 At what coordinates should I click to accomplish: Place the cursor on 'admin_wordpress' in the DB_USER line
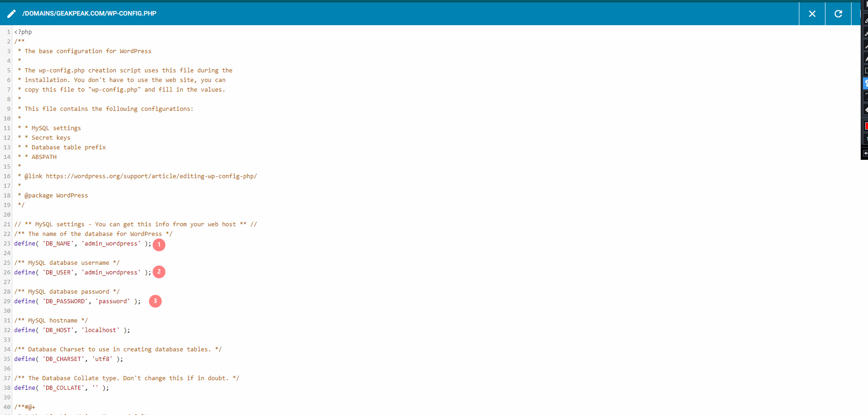click(x=111, y=273)
